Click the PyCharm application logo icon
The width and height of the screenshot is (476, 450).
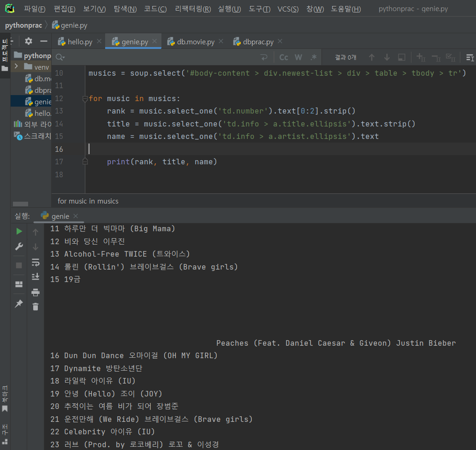click(x=10, y=8)
